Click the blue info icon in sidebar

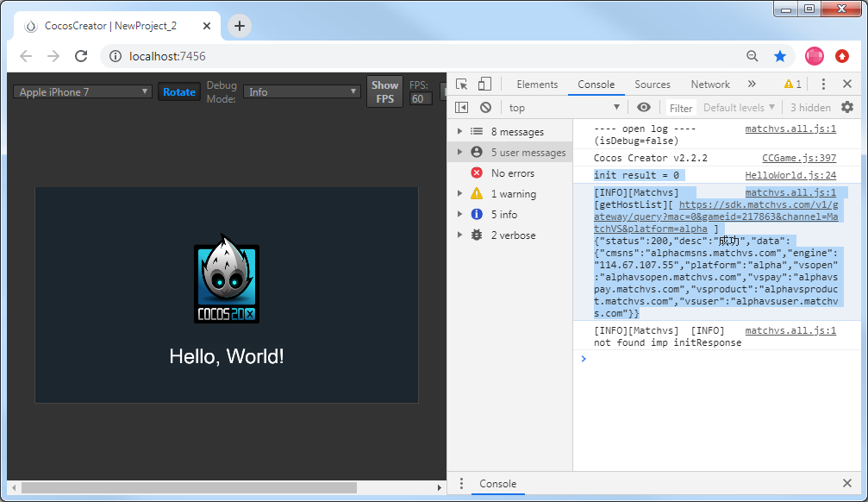coord(477,214)
